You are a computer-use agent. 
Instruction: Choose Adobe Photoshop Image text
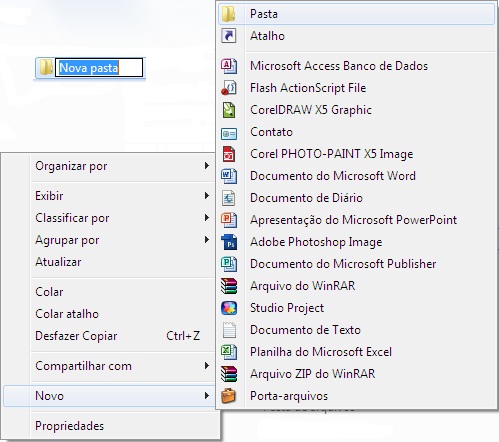point(316,242)
